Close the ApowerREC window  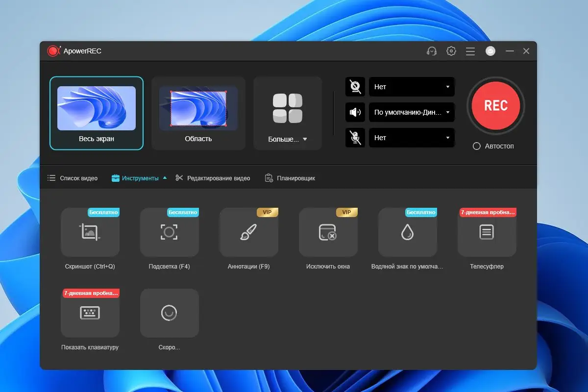pyautogui.click(x=526, y=51)
